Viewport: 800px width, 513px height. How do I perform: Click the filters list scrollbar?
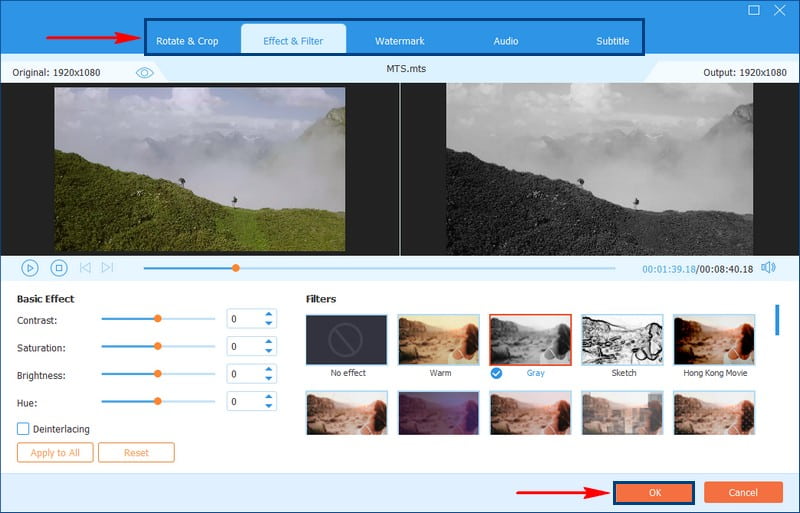tap(777, 320)
